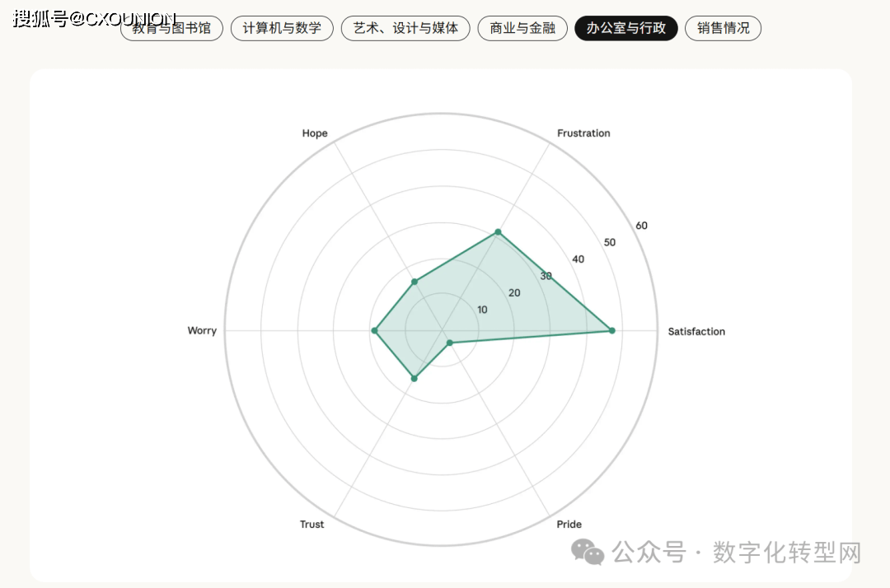
Task: Click the Frustration axis label
Action: 583,133
